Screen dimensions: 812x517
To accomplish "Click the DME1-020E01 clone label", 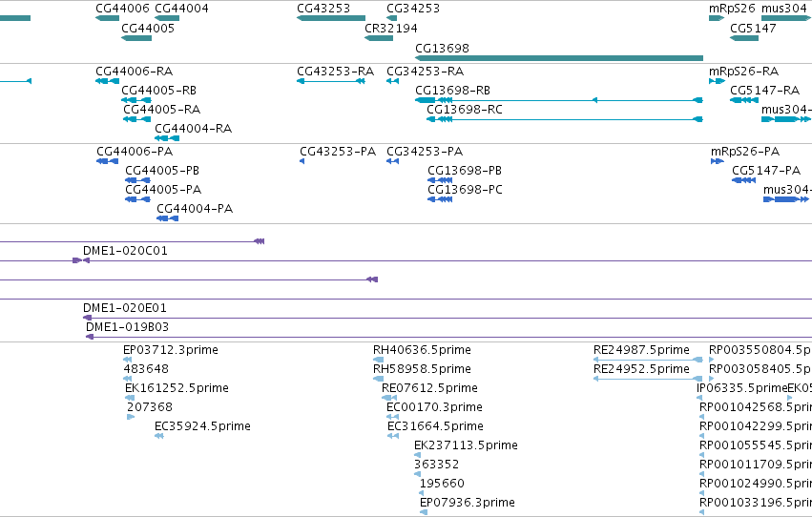I will coord(125,308).
